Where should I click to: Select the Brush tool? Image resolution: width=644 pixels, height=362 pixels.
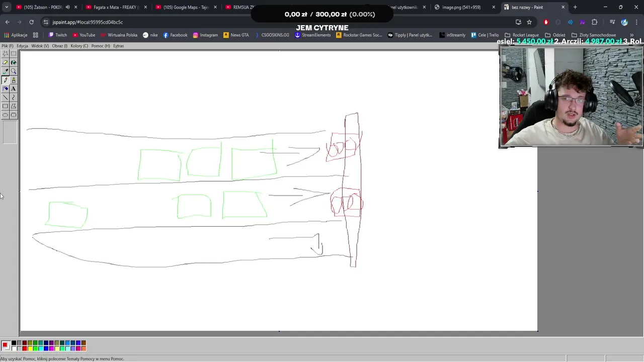click(14, 80)
